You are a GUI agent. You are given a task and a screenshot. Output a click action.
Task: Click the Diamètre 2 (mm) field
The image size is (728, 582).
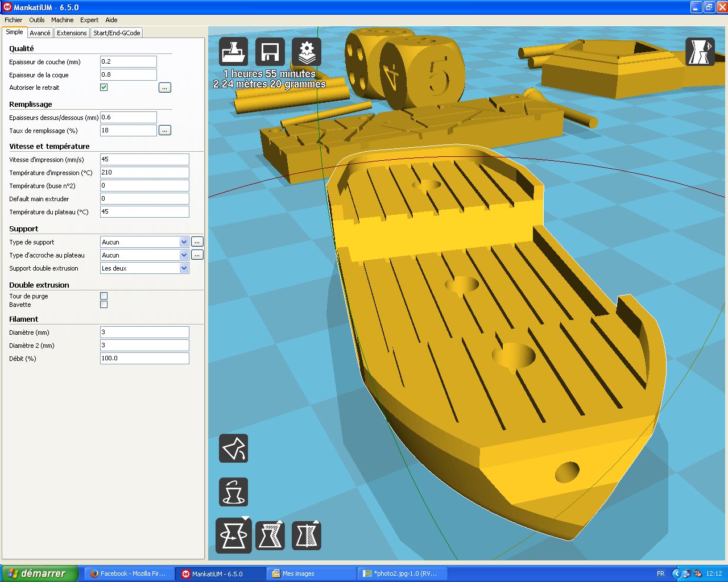click(x=144, y=345)
